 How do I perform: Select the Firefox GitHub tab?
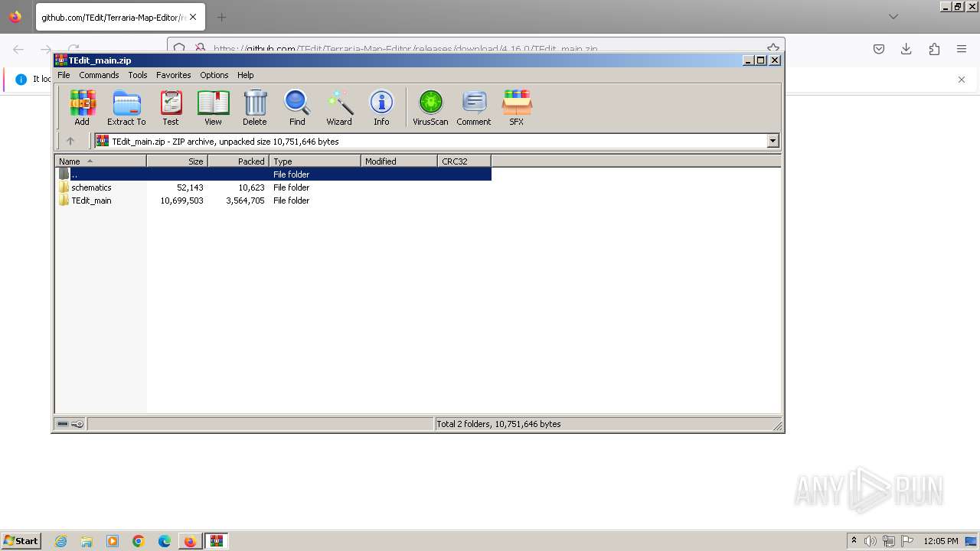pyautogui.click(x=120, y=17)
